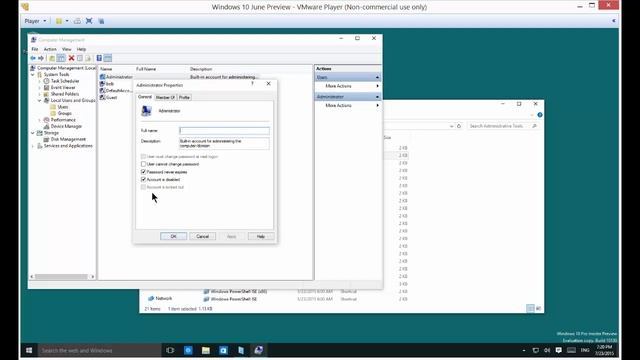Screen dimensions: 640x360
Task: Collapse the System Tools tree node
Action: [33, 75]
